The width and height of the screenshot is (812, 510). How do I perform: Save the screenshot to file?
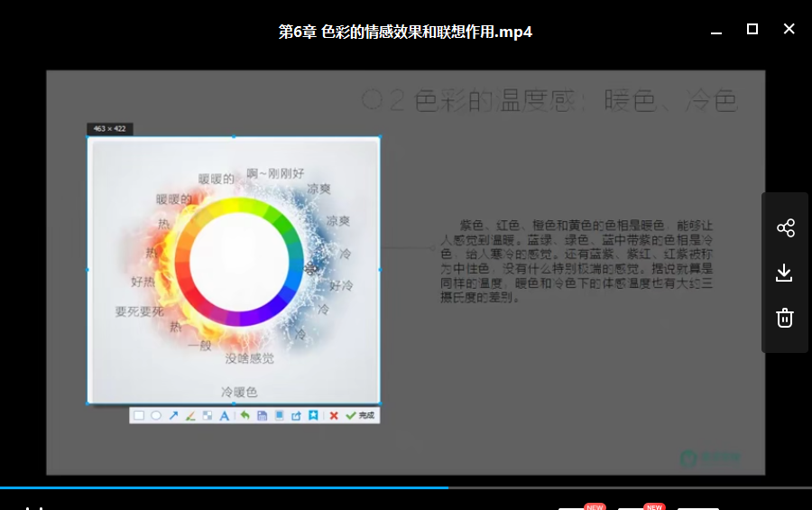262,415
